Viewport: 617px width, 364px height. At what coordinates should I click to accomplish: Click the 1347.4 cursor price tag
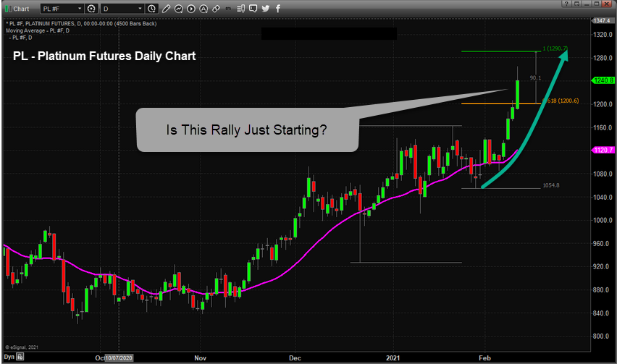pos(602,20)
